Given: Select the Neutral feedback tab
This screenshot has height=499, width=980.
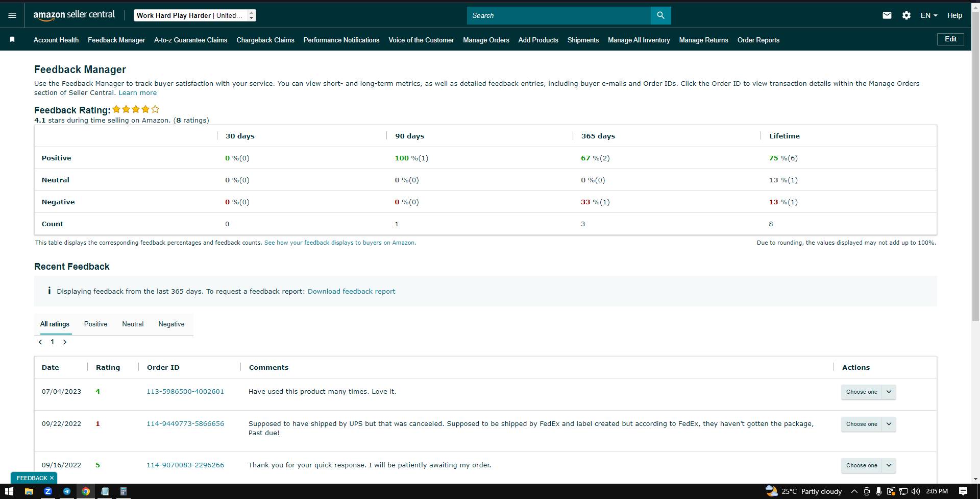Looking at the screenshot, I should click(x=133, y=324).
